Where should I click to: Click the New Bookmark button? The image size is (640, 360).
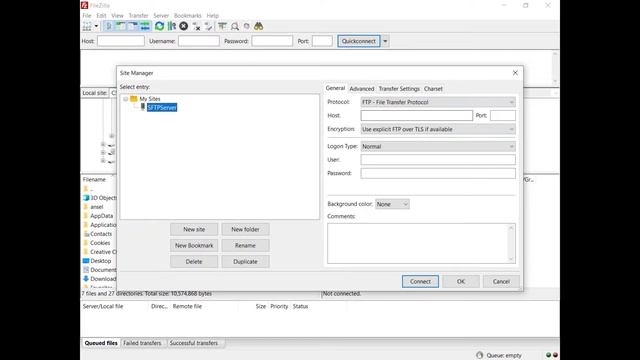click(194, 245)
